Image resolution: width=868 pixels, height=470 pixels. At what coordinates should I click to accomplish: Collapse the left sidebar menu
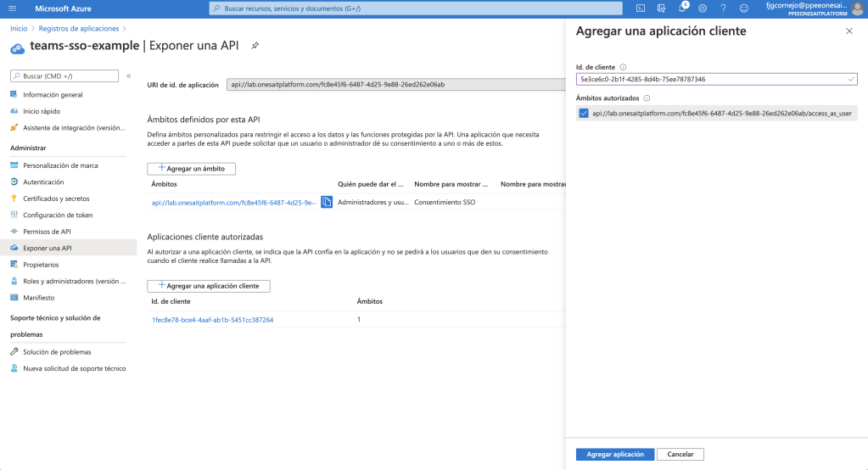click(128, 76)
